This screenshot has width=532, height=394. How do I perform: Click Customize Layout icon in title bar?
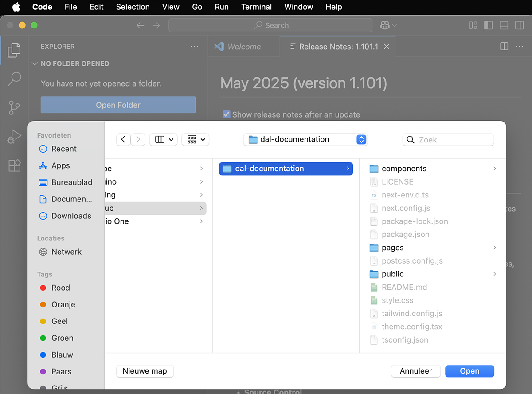(x=473, y=25)
